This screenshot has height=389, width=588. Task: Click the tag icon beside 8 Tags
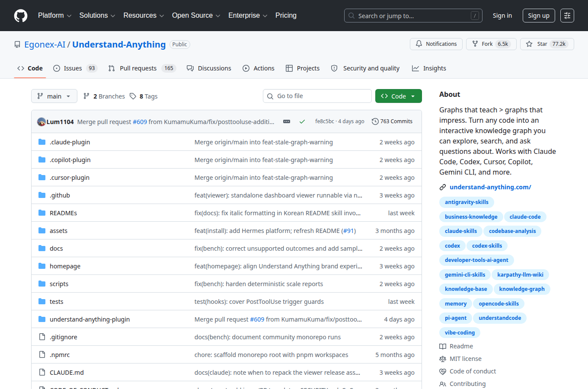click(x=133, y=96)
